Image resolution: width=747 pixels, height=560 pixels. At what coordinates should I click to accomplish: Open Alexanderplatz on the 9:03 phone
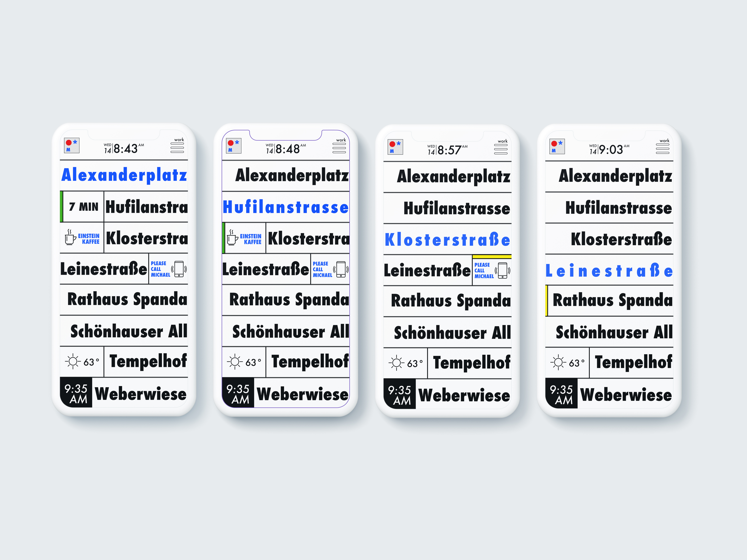click(609, 177)
